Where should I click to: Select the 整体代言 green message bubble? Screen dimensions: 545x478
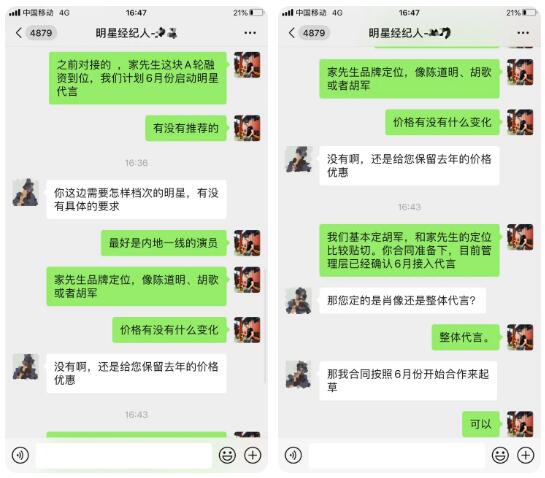(466, 337)
